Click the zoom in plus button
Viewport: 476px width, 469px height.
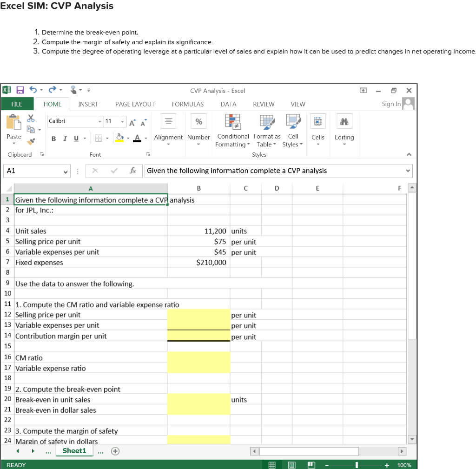pos(387,465)
